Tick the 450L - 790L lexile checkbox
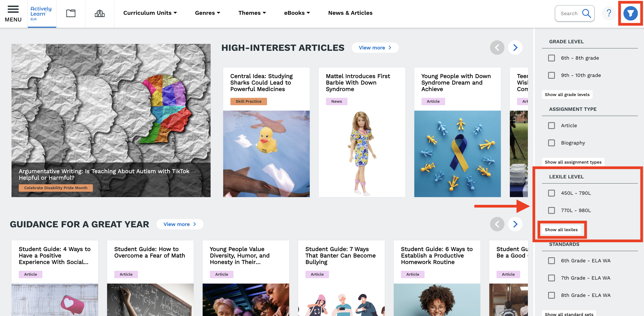The height and width of the screenshot is (316, 644). click(x=551, y=193)
